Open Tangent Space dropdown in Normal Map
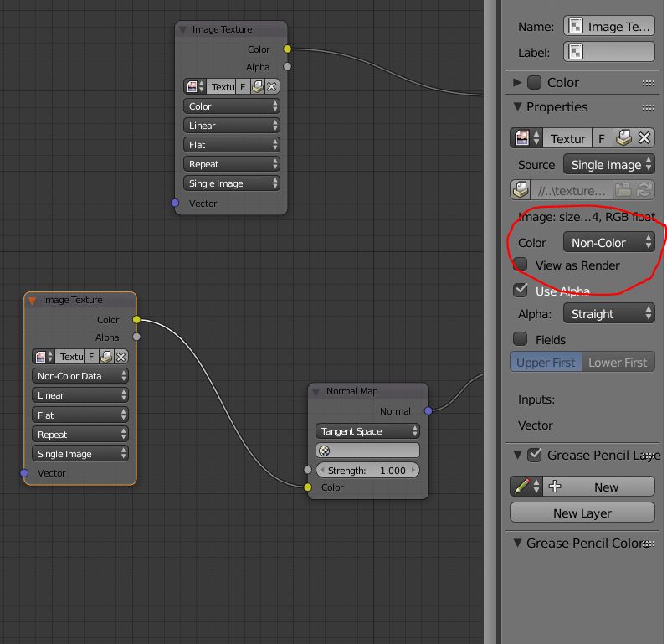This screenshot has height=644, width=667. click(367, 430)
